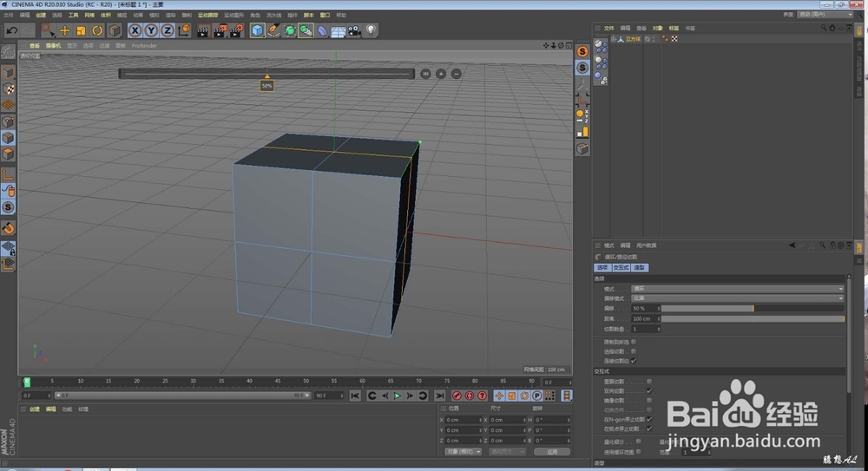Open the 窗口 menu in menu bar
Image resolution: width=868 pixels, height=471 pixels.
click(x=325, y=15)
